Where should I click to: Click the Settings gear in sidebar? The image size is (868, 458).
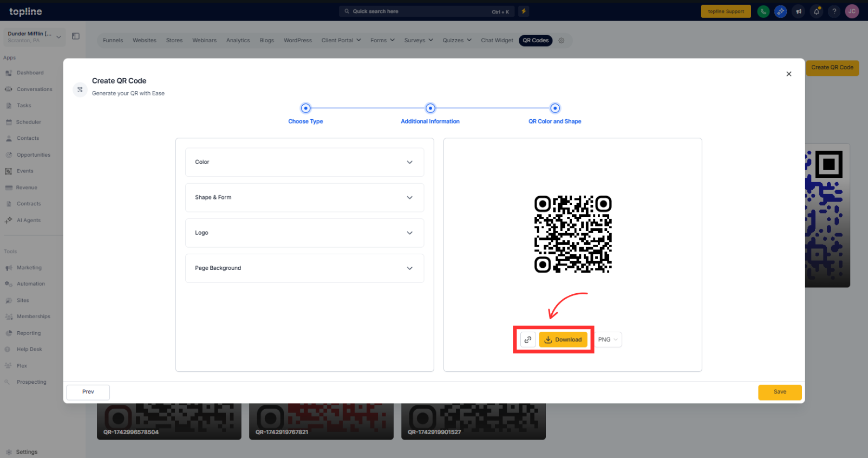point(9,452)
